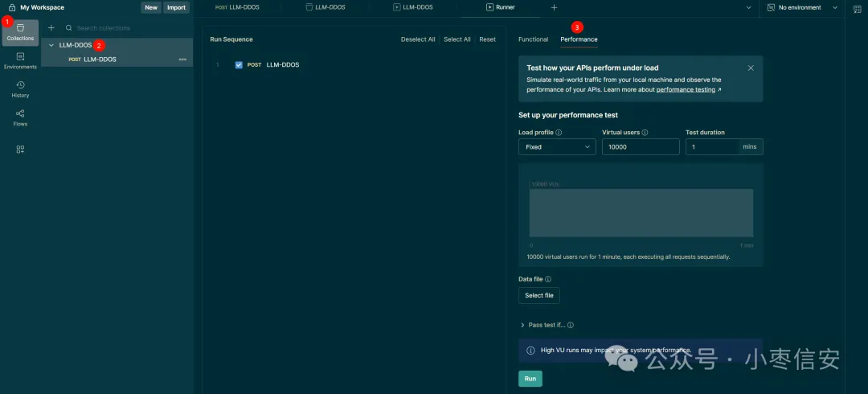Screen dimensions: 868x394
Task: Select the Runner tab
Action: [501, 8]
